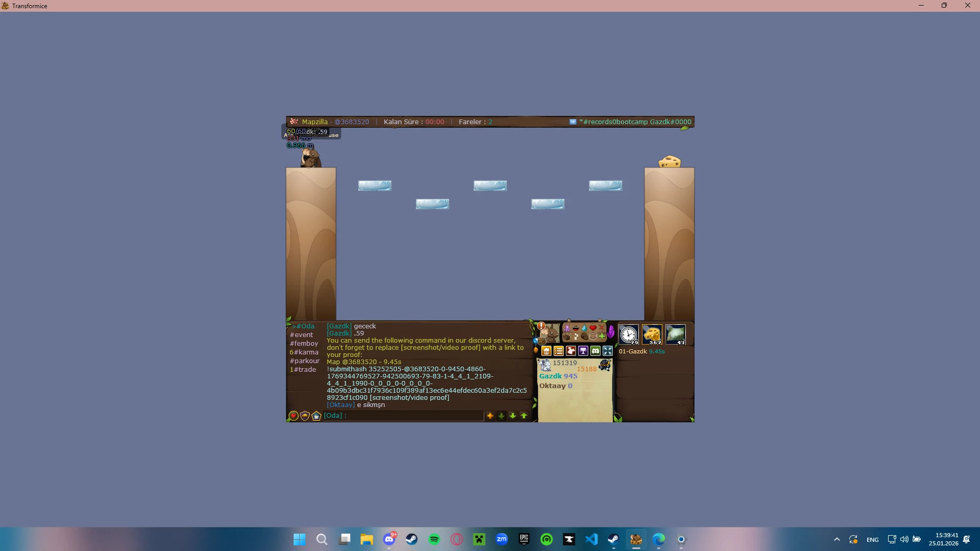Switch to the #trade chat tab
Image resolution: width=980 pixels, height=551 pixels.
coord(303,370)
